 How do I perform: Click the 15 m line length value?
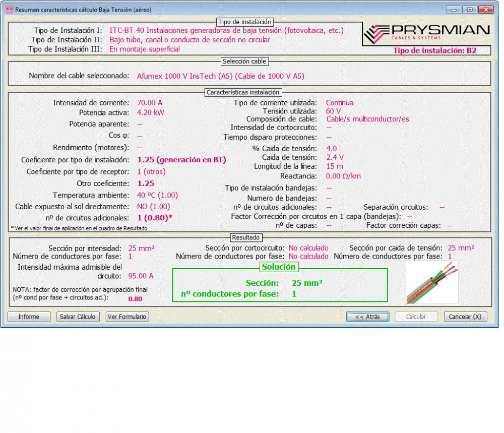click(334, 166)
